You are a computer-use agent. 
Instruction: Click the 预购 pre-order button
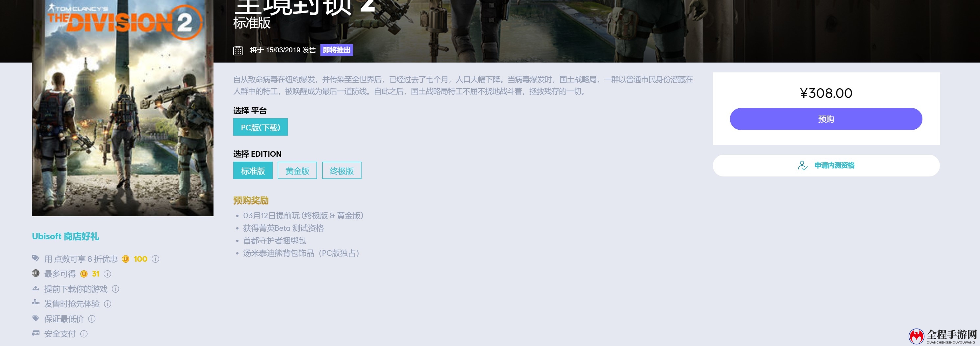click(x=826, y=119)
